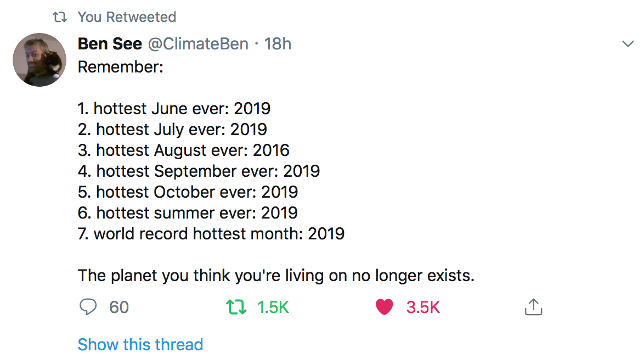
Task: Click the 'You Retweeted' label
Action: [127, 17]
